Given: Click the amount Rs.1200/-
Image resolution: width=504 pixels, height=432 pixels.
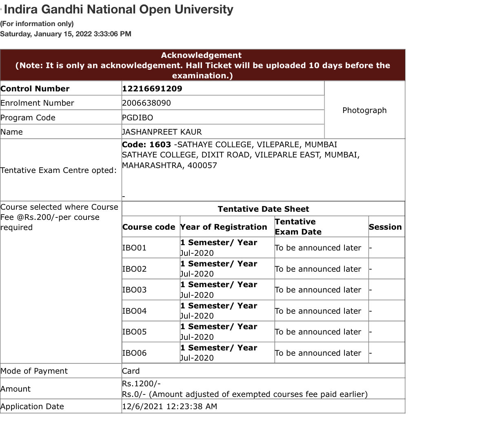Looking at the screenshot, I should click(x=141, y=383).
